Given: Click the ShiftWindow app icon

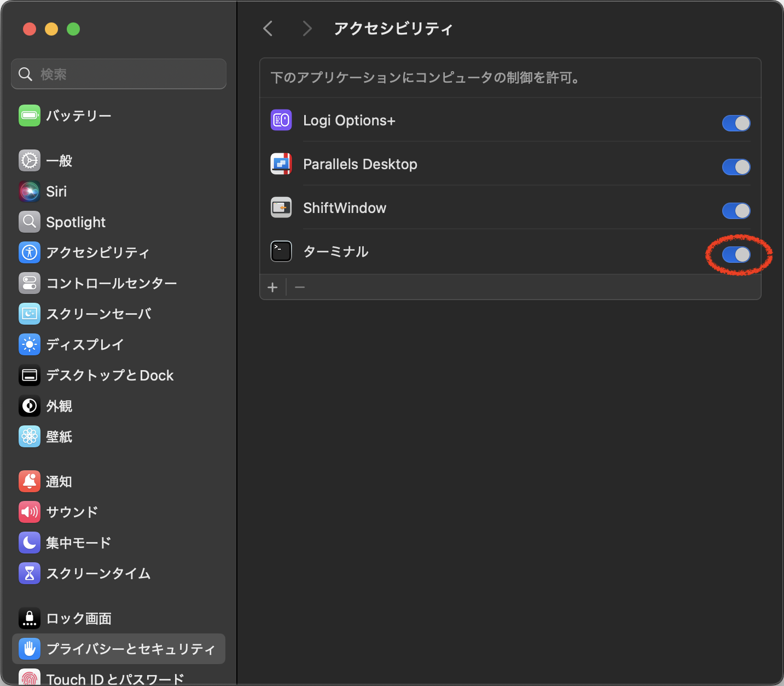Looking at the screenshot, I should tap(281, 207).
